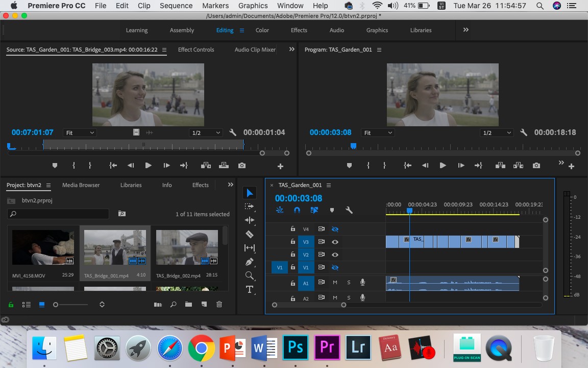This screenshot has width=588, height=368.
Task: Toggle Linked Selection in the timeline
Action: (x=314, y=210)
